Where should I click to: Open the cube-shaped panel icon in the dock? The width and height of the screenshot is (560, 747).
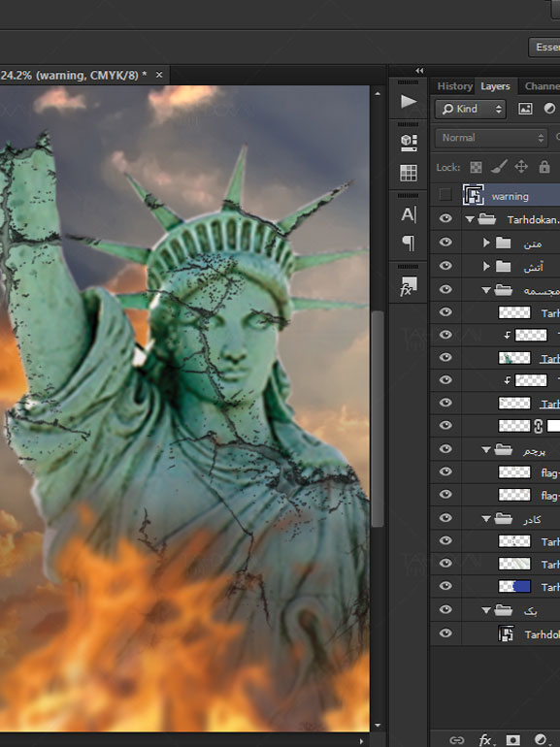tap(409, 142)
